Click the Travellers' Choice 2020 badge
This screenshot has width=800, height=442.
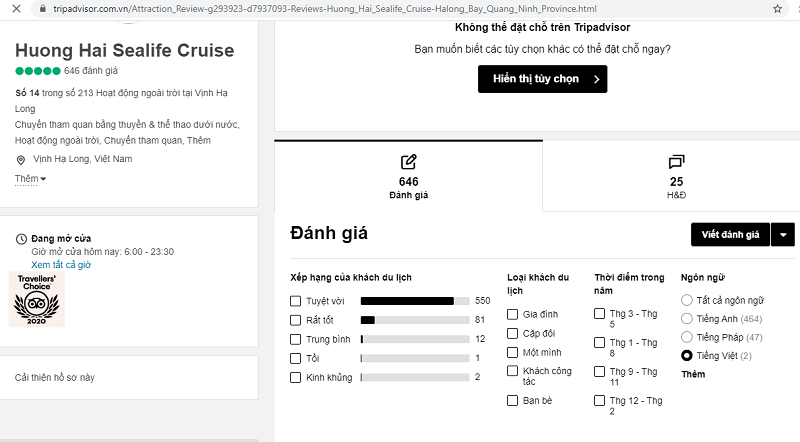37,300
